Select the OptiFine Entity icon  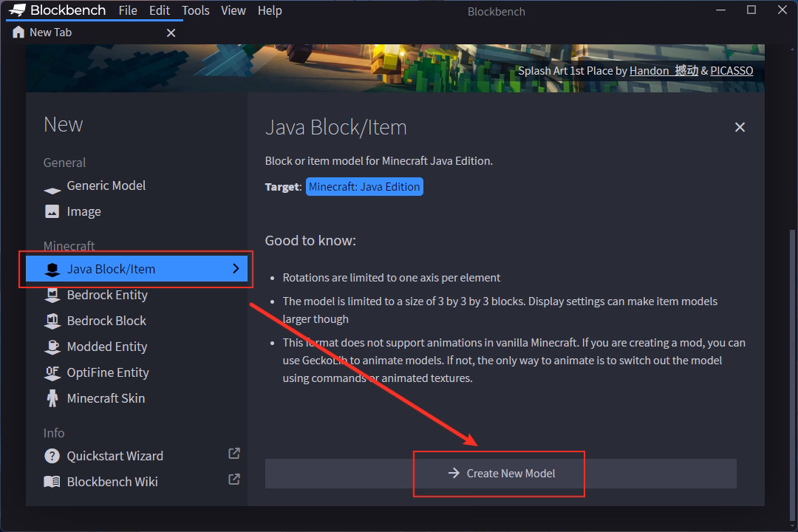[x=52, y=372]
